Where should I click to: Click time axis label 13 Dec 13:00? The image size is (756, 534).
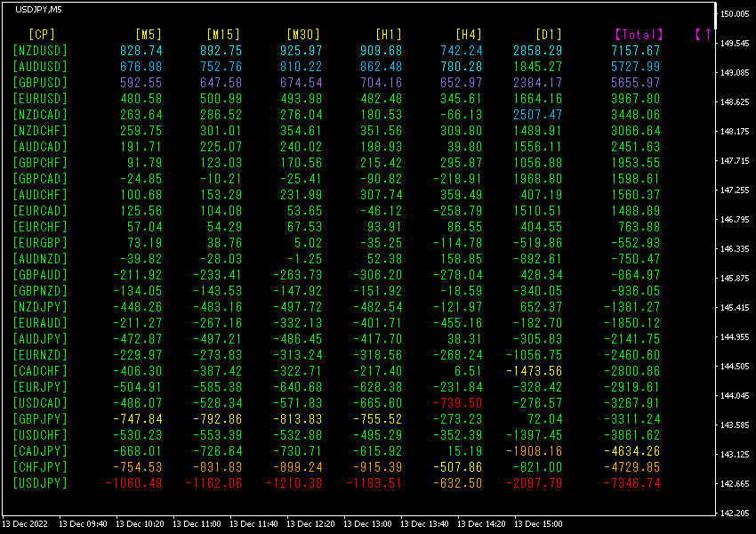pyautogui.click(x=367, y=524)
